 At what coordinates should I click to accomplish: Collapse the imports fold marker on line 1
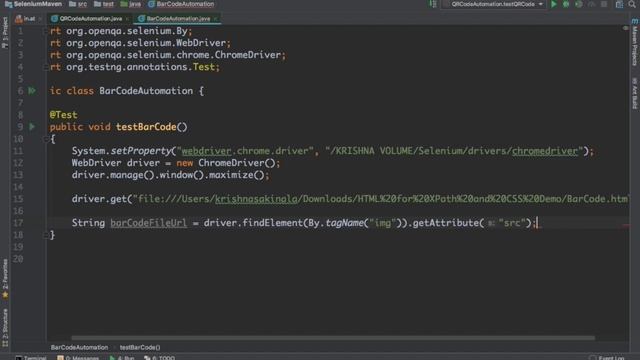[46, 31]
